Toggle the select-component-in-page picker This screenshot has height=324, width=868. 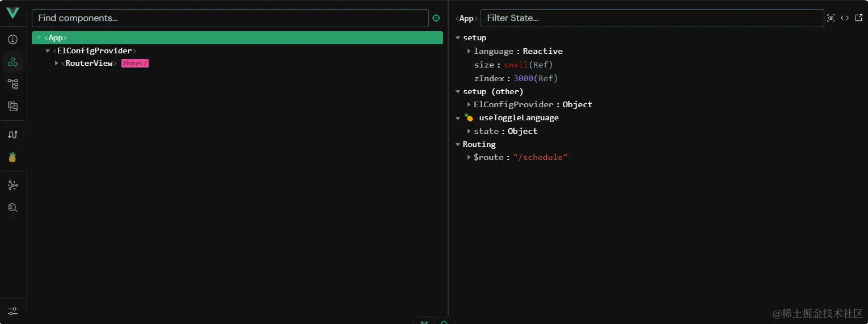click(x=436, y=18)
